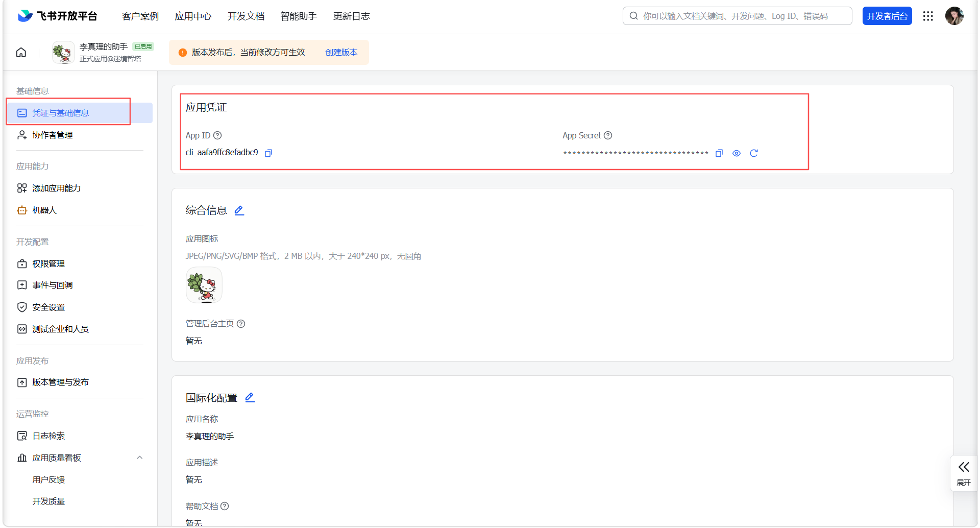The width and height of the screenshot is (980, 528).
Task: Edit 国际化配置 with pencil icon
Action: tap(250, 397)
